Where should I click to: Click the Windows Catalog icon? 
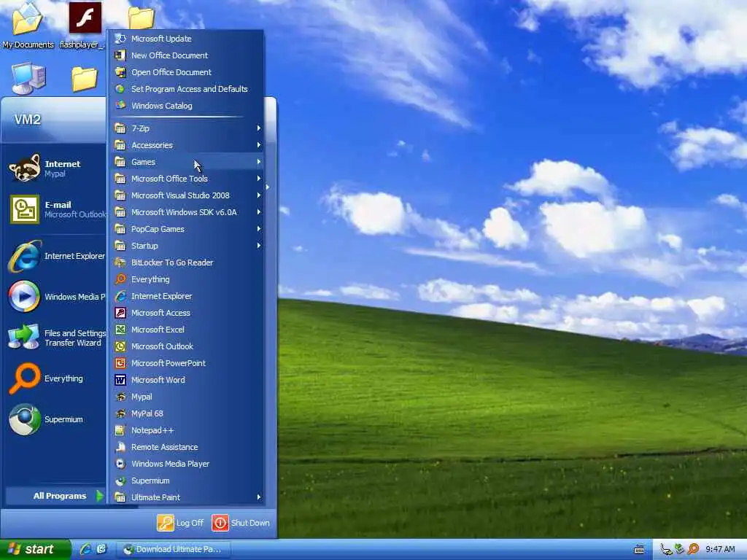point(120,105)
